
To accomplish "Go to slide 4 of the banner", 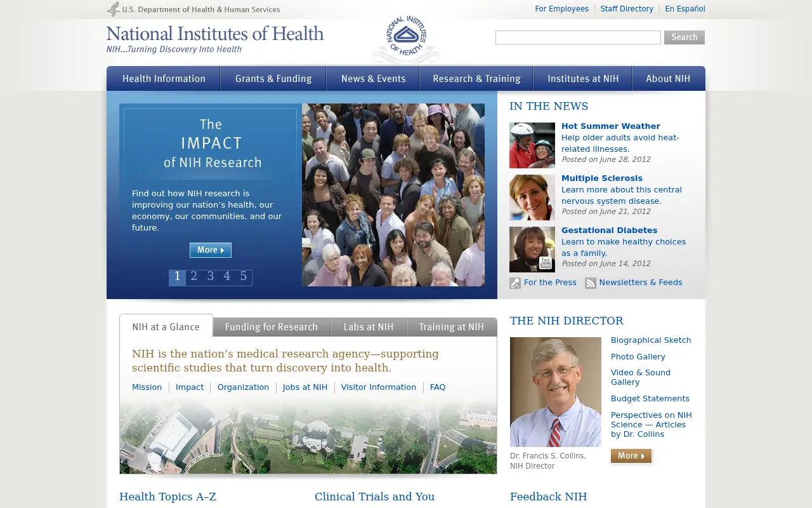I will point(227,277).
